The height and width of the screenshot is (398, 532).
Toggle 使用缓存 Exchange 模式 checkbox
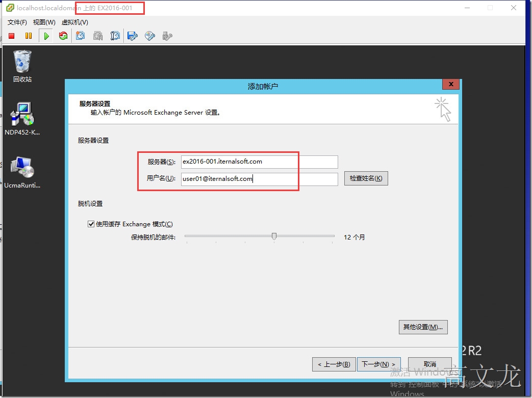[x=91, y=224]
